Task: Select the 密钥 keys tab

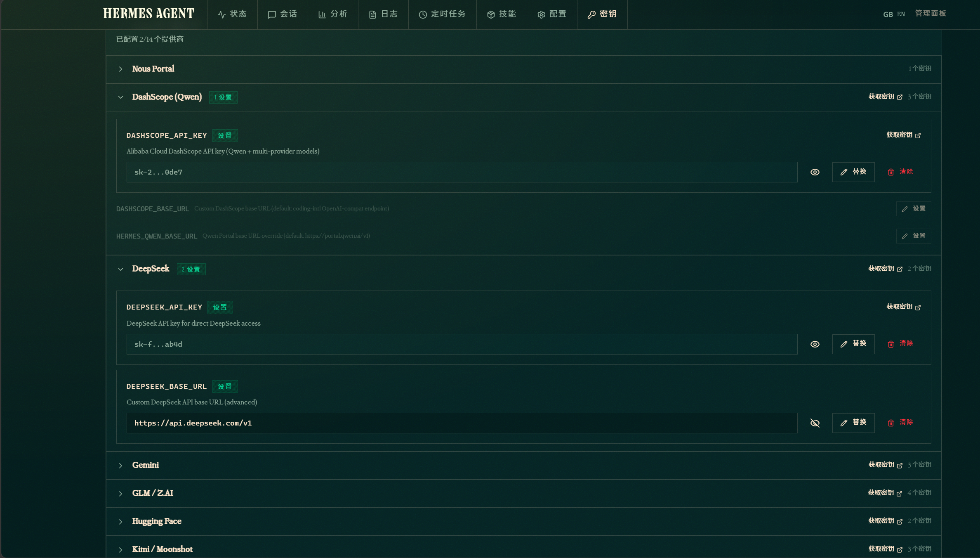Action: point(602,14)
